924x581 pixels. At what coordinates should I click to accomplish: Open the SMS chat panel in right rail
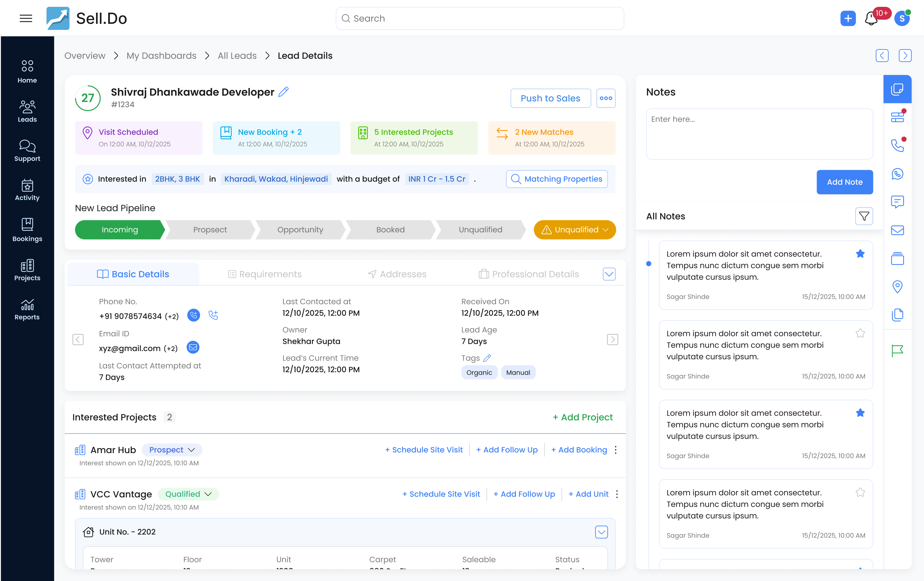898,202
